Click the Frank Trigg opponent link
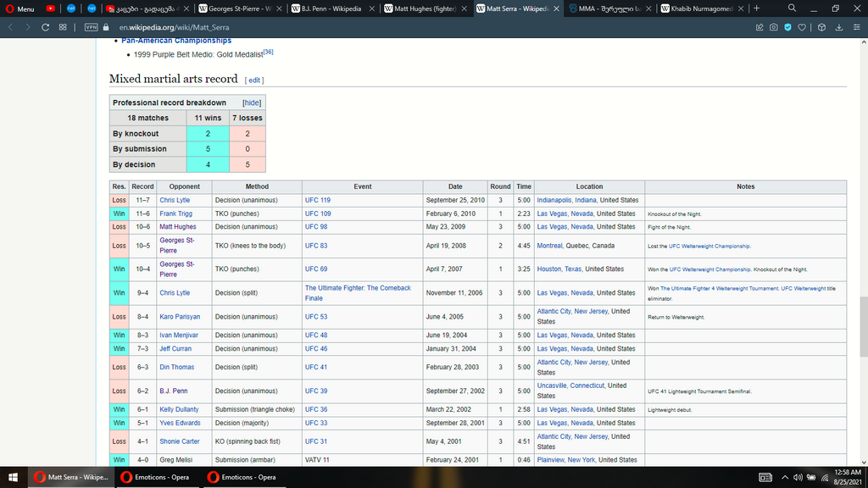This screenshot has width=868, height=488. click(x=175, y=213)
